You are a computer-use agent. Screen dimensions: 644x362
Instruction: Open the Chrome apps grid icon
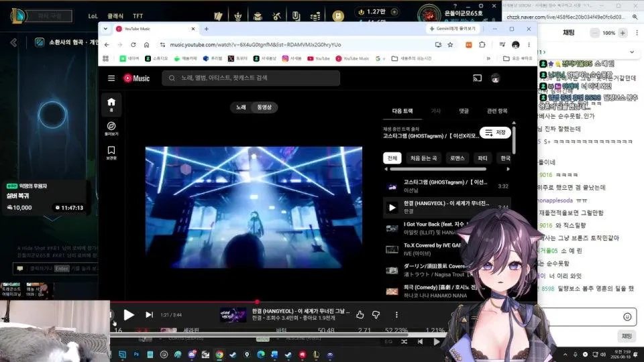point(105,59)
